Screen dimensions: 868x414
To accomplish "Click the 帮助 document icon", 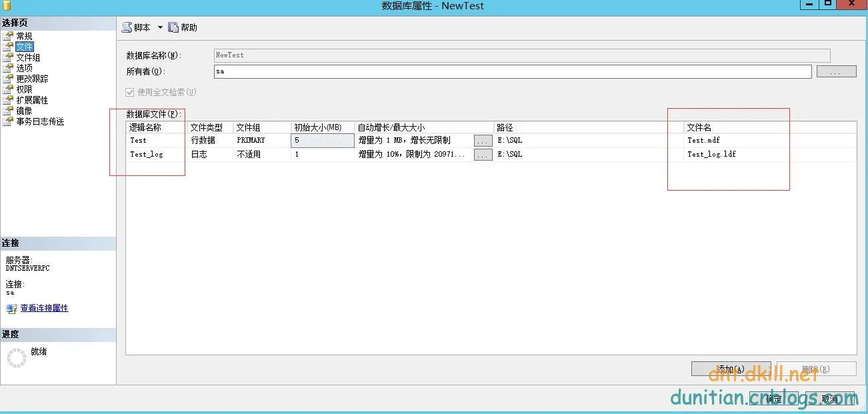I will [x=173, y=27].
